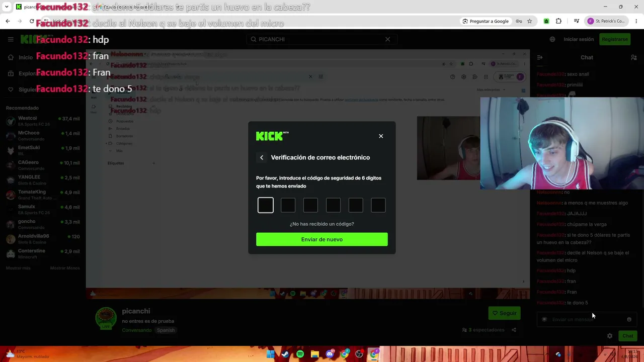
Task: Go back in the browser
Action: click(x=8, y=21)
